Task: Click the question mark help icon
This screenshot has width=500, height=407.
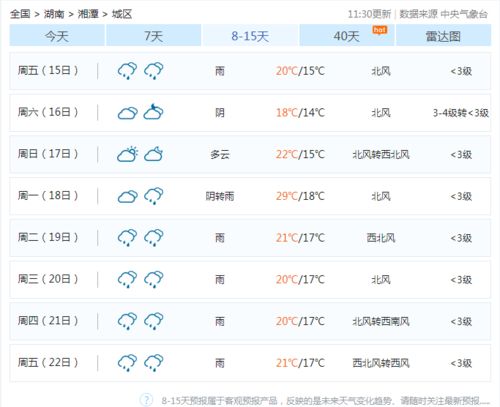Action: pos(146,399)
